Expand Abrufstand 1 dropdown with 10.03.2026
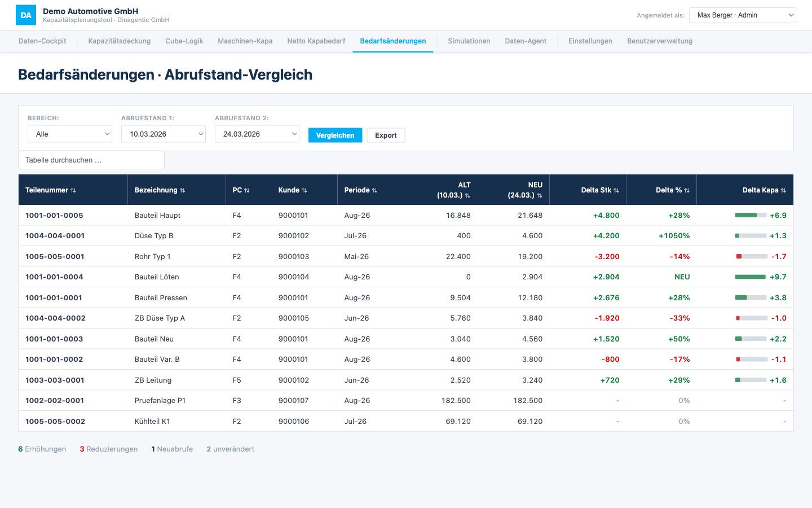 (164, 134)
